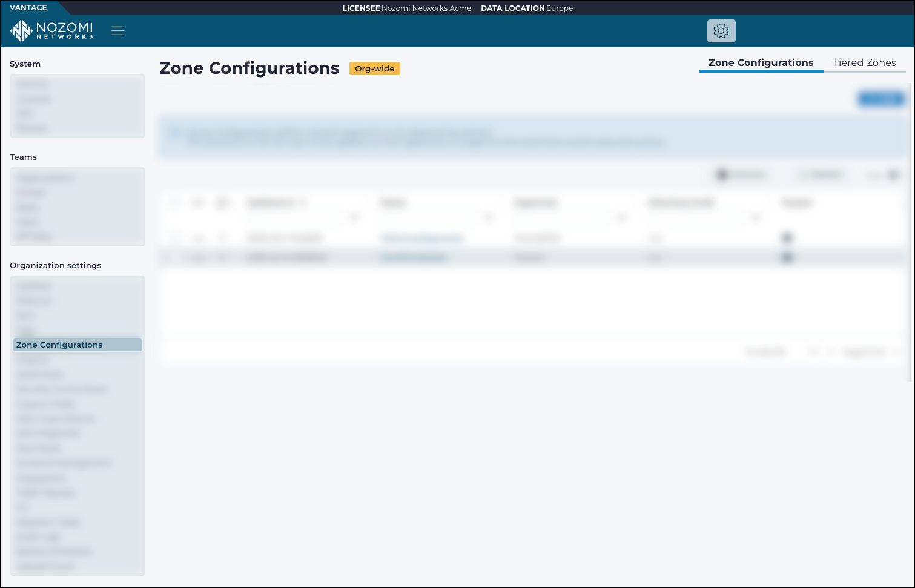Open the settings gear icon
Viewport: 915px width, 588px height.
tap(721, 31)
